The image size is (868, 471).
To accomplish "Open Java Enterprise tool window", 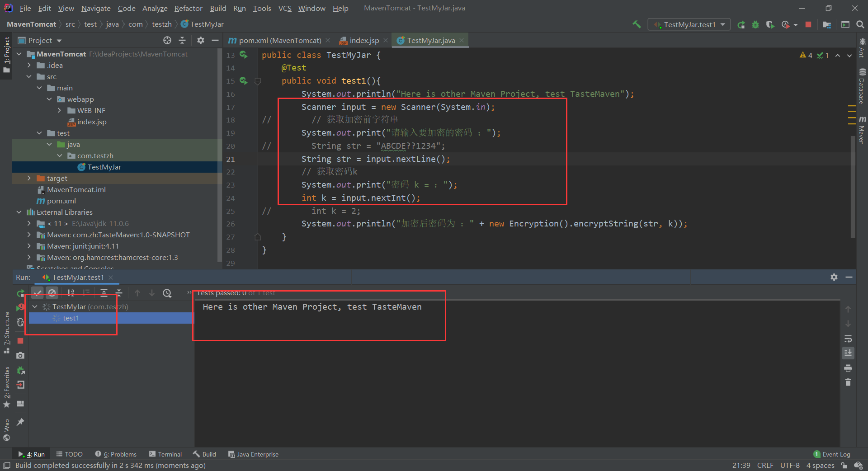I will pos(253,454).
